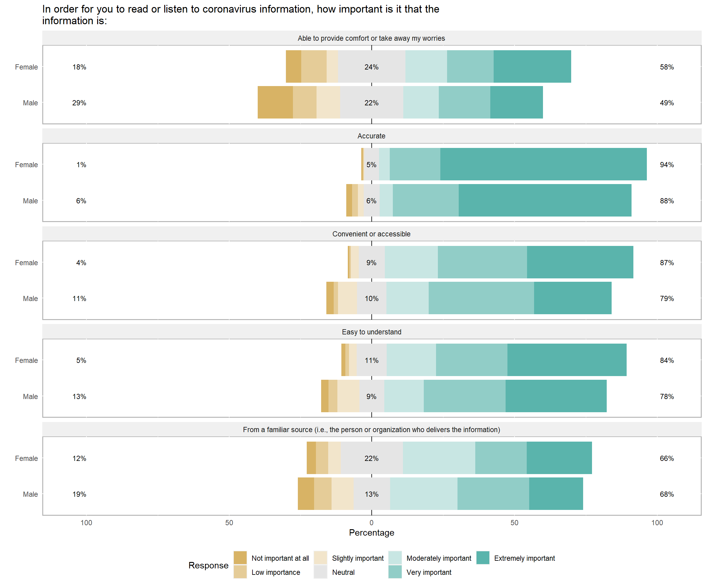Click the 'Not important at all' legend swatch
The width and height of the screenshot is (706, 588).
[x=240, y=558]
